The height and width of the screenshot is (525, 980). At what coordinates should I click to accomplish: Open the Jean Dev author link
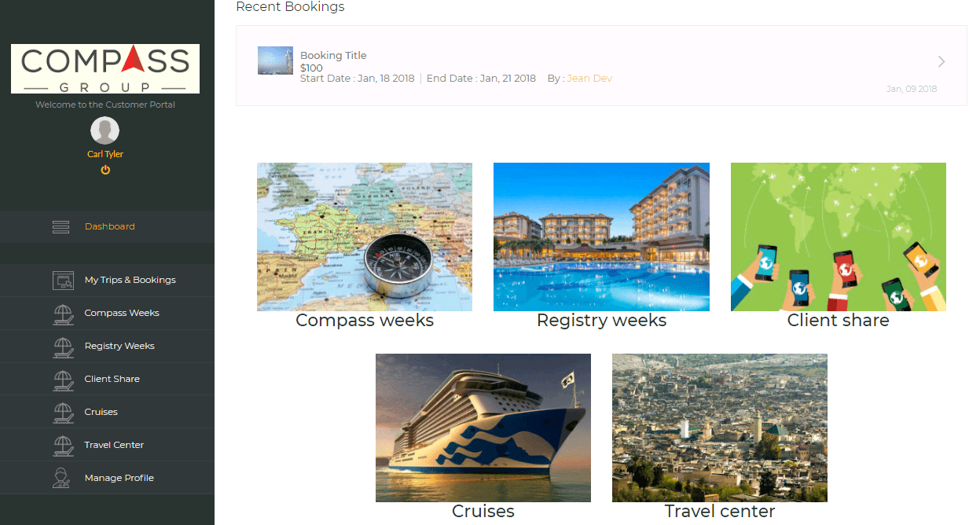589,79
